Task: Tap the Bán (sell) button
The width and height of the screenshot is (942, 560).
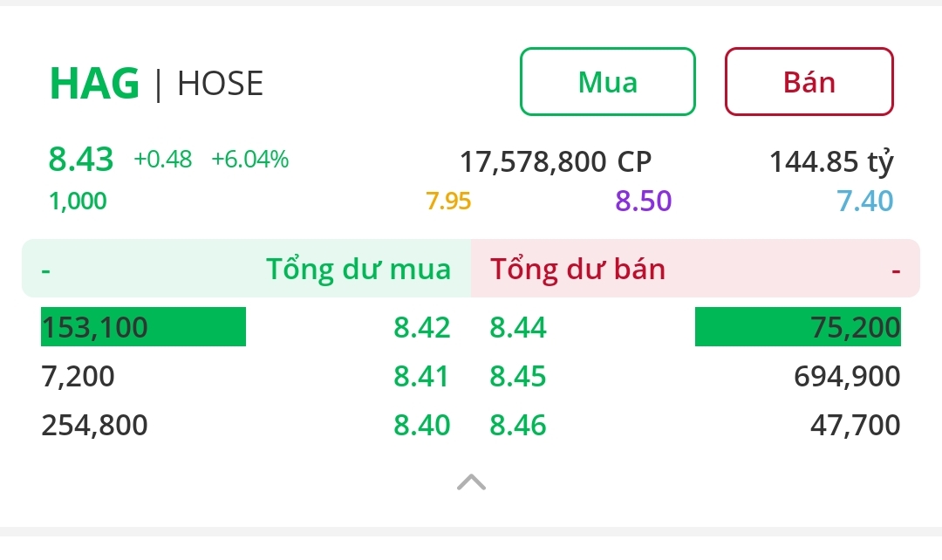Action: (809, 82)
